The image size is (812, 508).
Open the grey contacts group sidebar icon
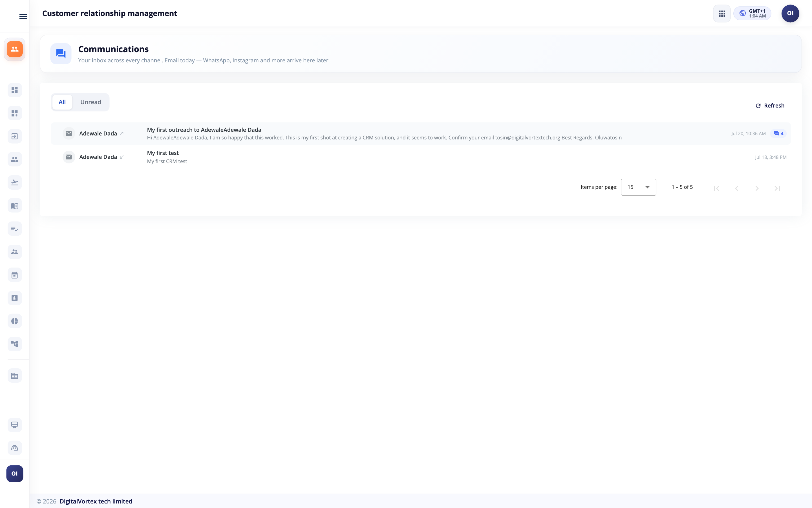pos(14,159)
